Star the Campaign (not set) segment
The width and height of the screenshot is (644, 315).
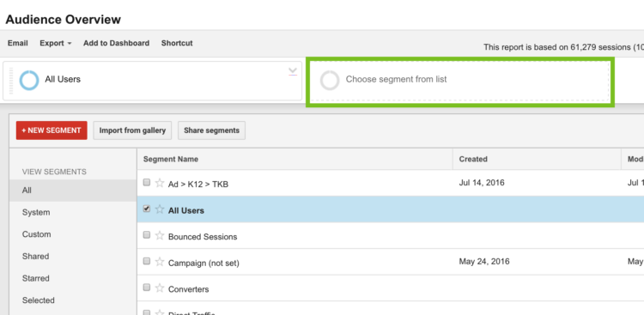coord(160,262)
